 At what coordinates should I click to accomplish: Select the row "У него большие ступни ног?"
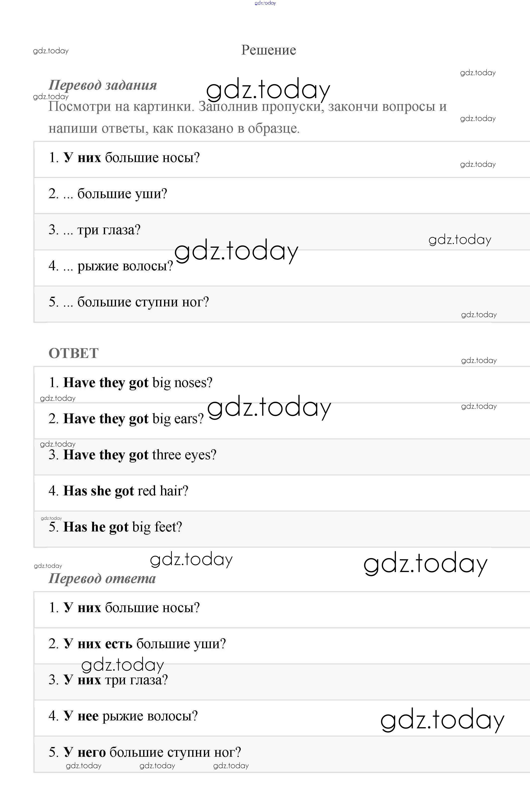click(x=145, y=752)
